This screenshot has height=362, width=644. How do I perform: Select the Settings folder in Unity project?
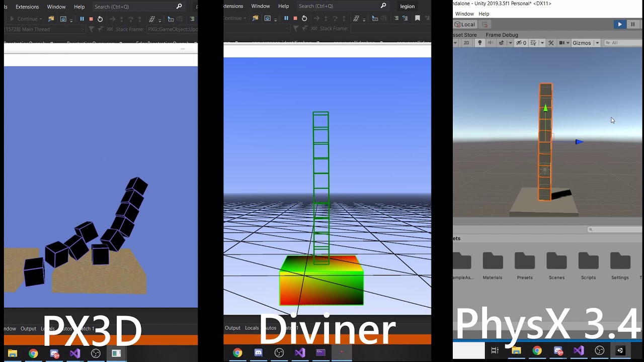pyautogui.click(x=620, y=266)
